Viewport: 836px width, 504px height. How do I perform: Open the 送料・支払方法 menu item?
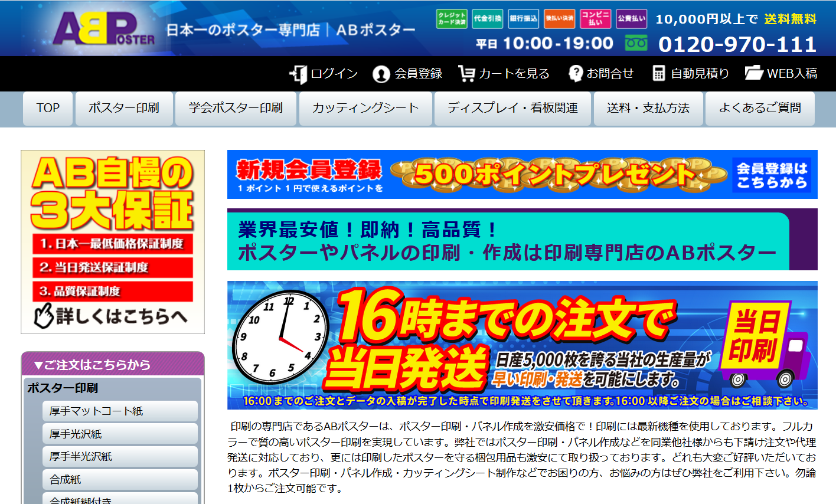pos(648,109)
